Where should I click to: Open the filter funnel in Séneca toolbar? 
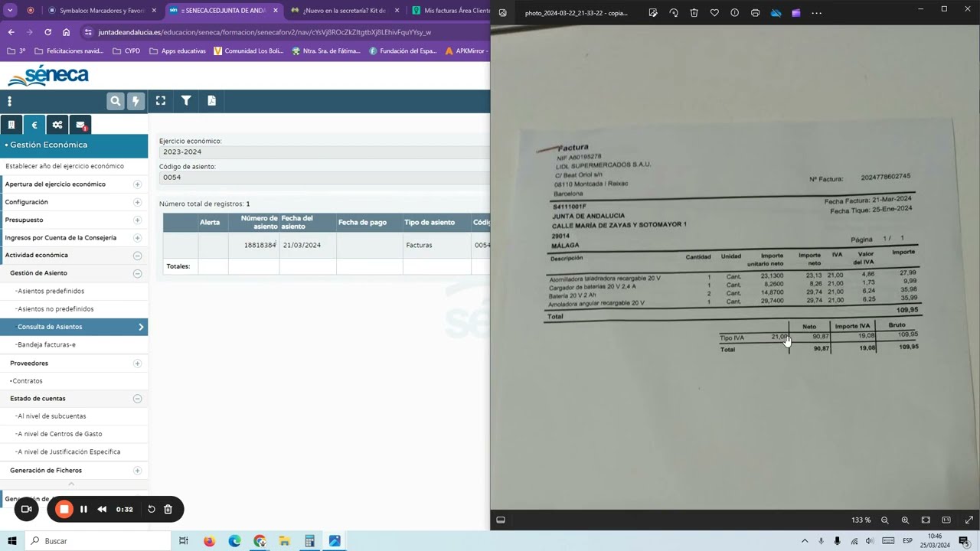point(186,100)
